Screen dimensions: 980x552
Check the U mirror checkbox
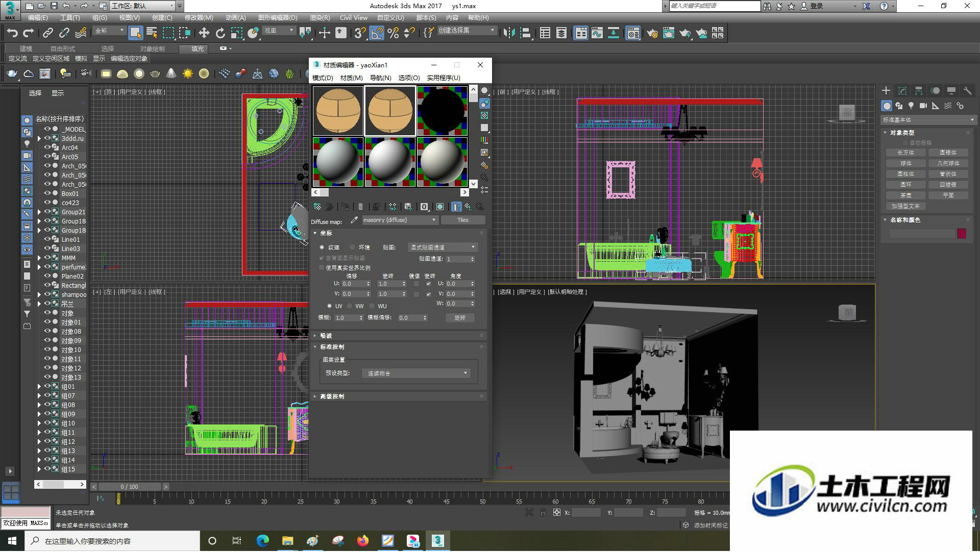[x=416, y=284]
